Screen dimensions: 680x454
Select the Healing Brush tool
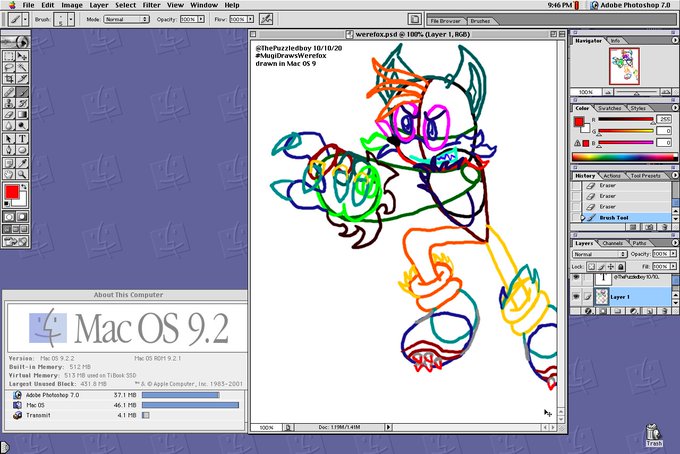coord(9,92)
